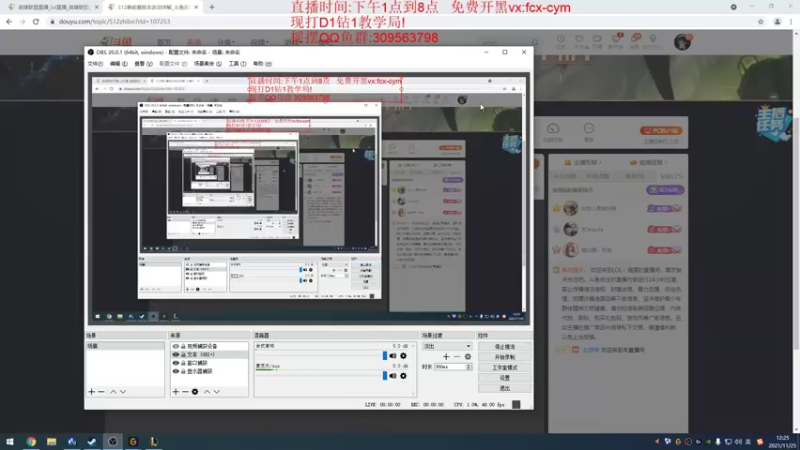
Task: Open OBS settings button in controls
Action: 504,378
